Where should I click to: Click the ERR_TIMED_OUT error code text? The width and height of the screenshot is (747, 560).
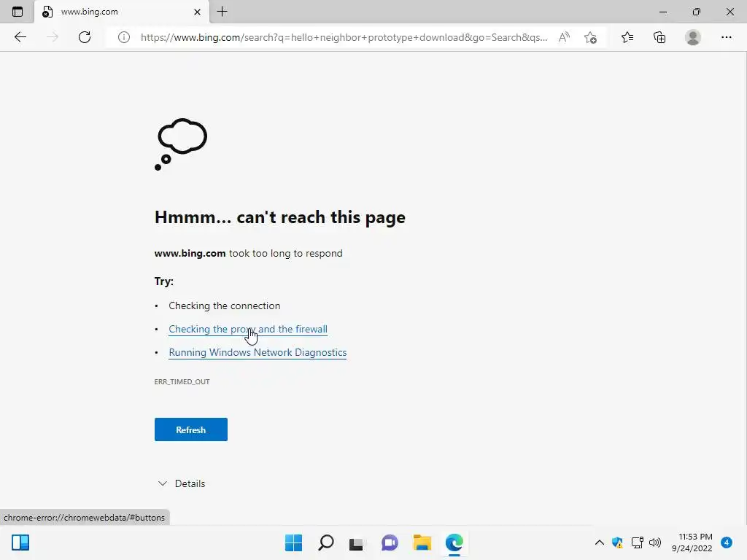point(182,381)
